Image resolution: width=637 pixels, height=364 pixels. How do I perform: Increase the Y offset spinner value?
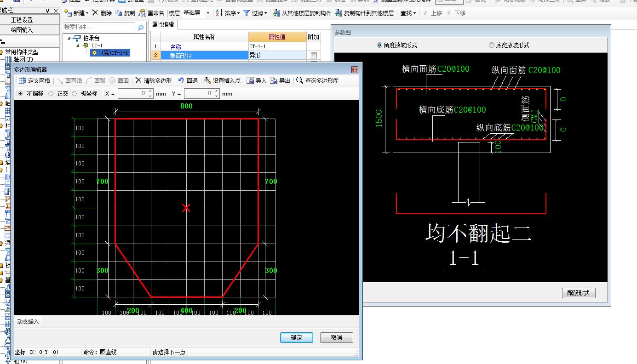click(x=216, y=91)
